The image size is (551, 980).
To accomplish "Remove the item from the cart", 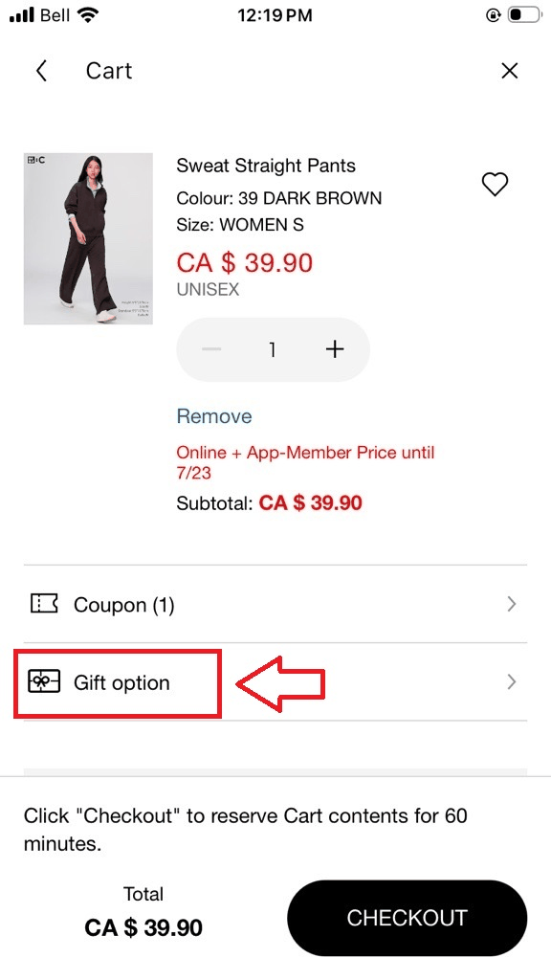I will (214, 416).
